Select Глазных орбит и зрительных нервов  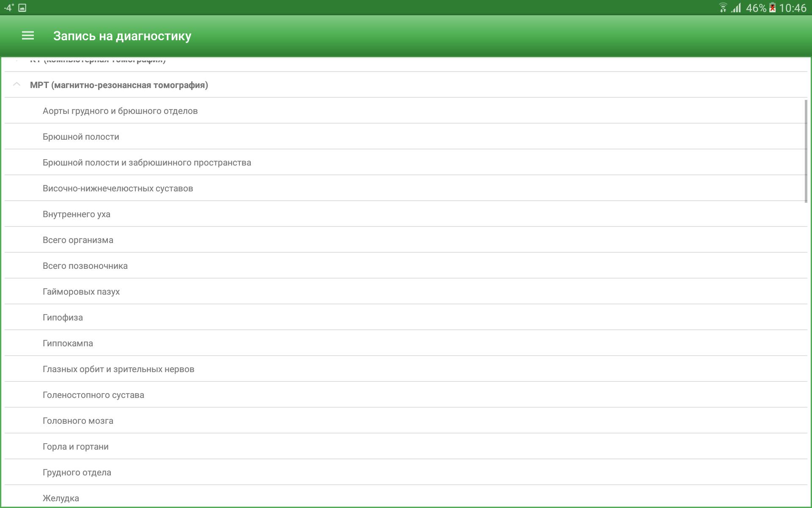(x=118, y=369)
